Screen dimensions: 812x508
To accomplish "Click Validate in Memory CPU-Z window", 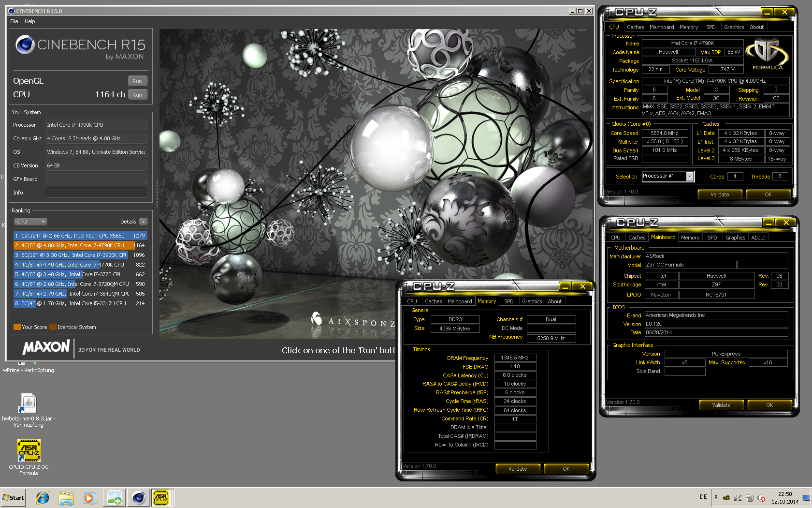I will point(518,469).
